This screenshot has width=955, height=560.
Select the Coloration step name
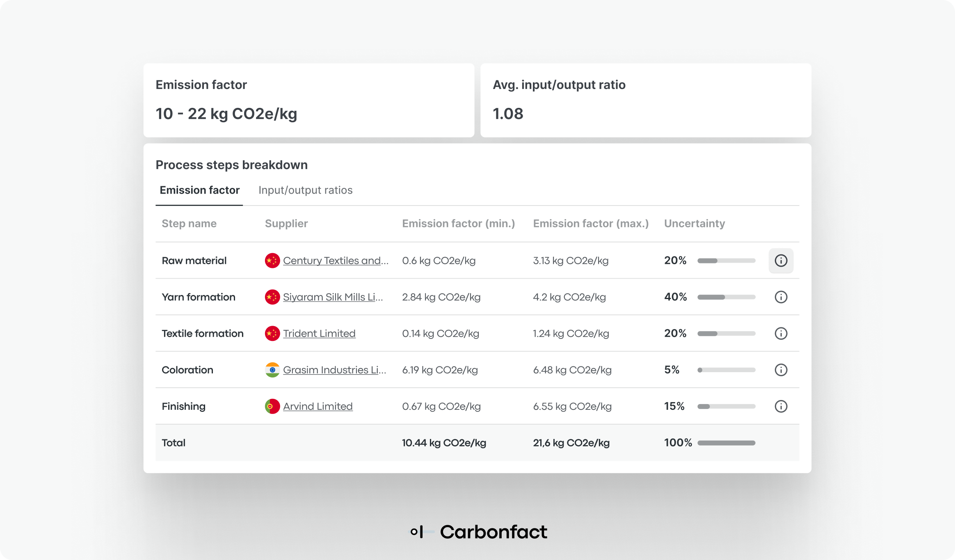coord(187,370)
